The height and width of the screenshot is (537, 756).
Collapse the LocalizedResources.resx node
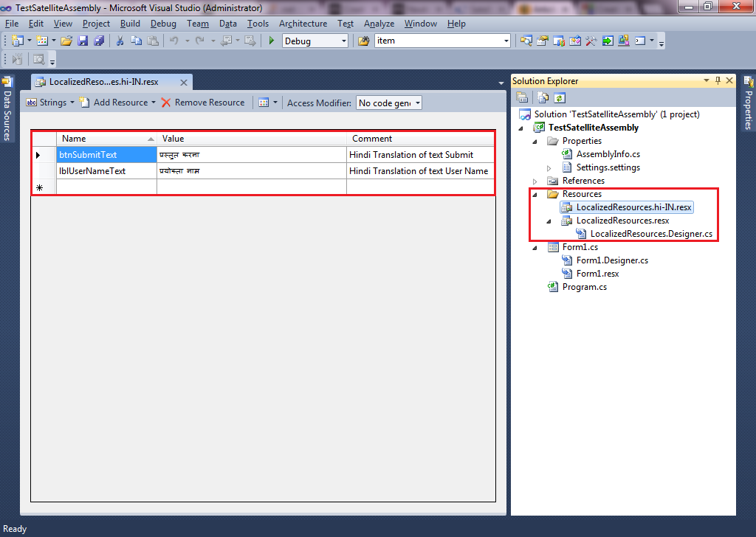click(x=549, y=221)
